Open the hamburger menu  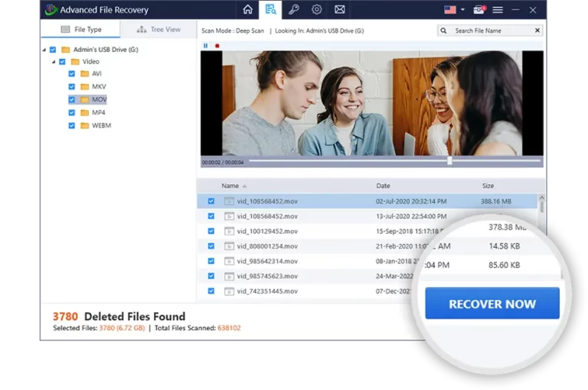[498, 10]
